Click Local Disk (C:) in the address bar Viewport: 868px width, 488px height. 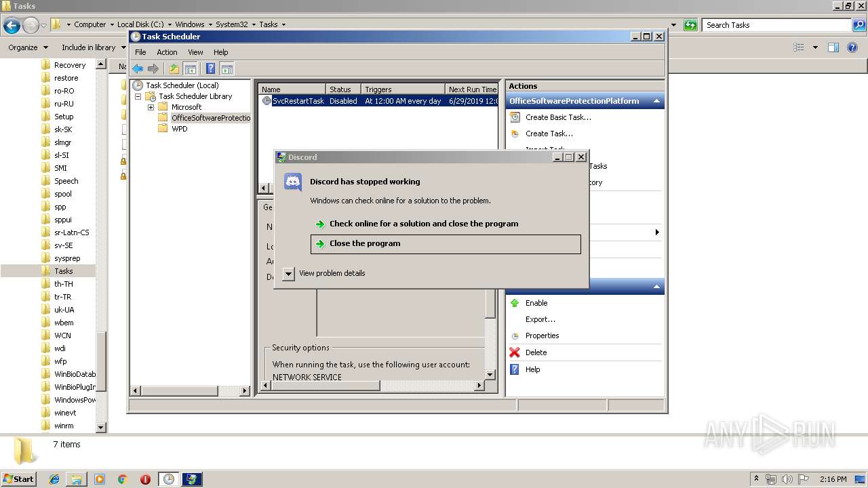point(139,24)
